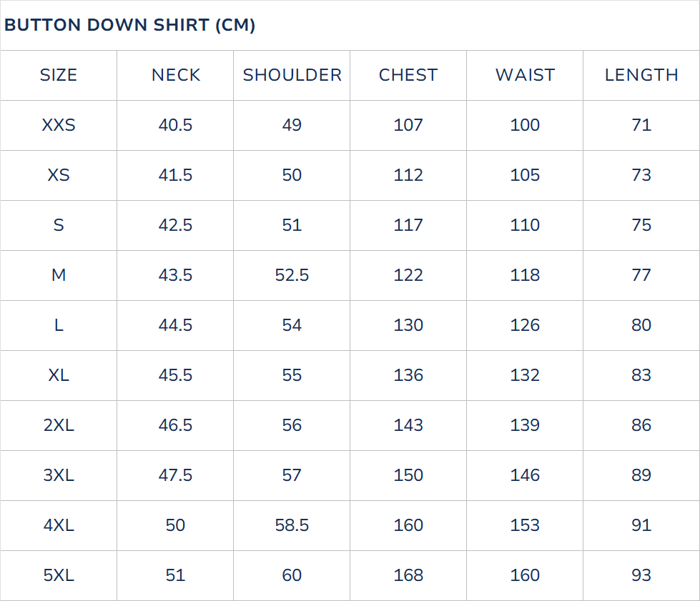
Task: Click the LENGTH column header
Action: [641, 75]
